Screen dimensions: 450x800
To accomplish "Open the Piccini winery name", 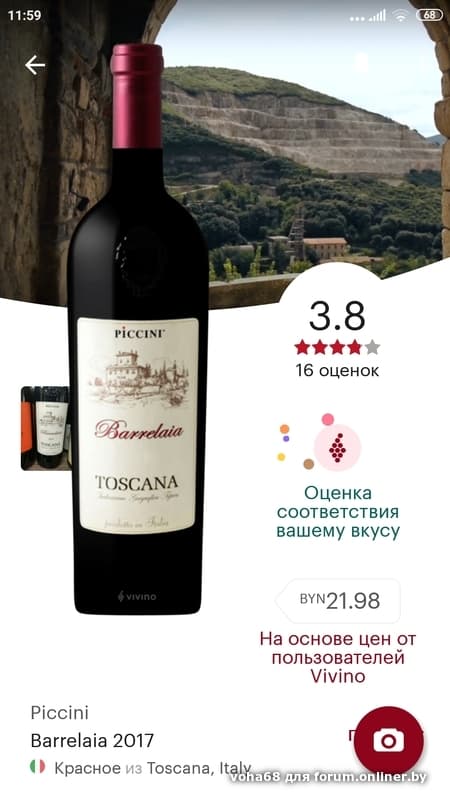I will point(60,713).
